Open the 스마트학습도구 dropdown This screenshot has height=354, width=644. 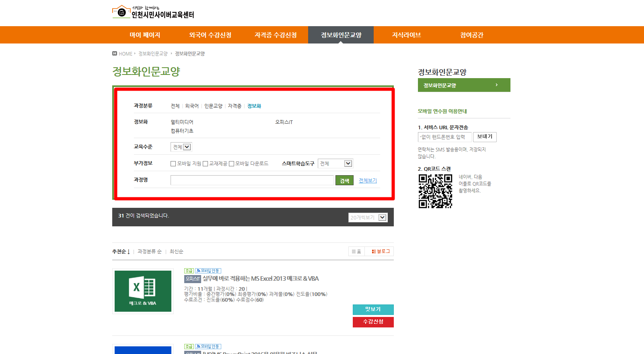335,164
